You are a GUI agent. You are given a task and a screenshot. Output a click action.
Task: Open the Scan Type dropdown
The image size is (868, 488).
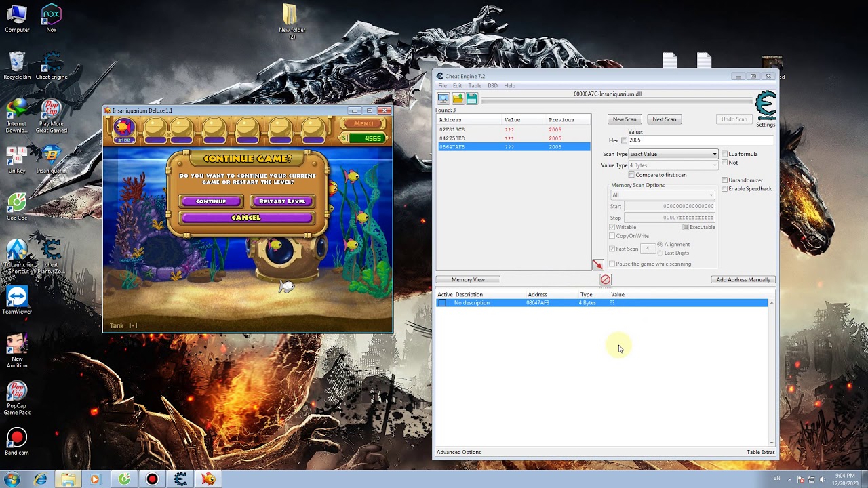pos(673,154)
